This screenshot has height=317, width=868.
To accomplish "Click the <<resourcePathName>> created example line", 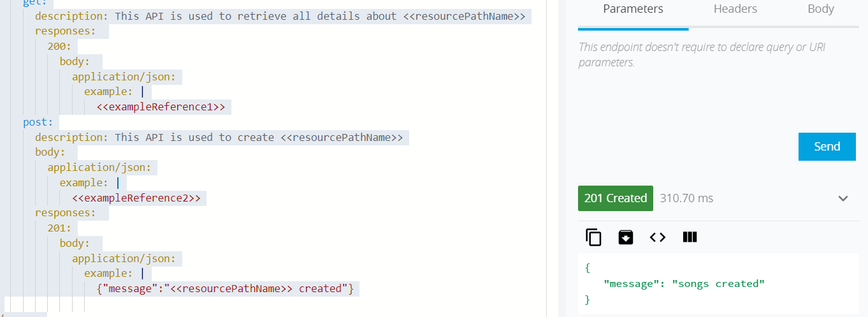I will pyautogui.click(x=226, y=288).
